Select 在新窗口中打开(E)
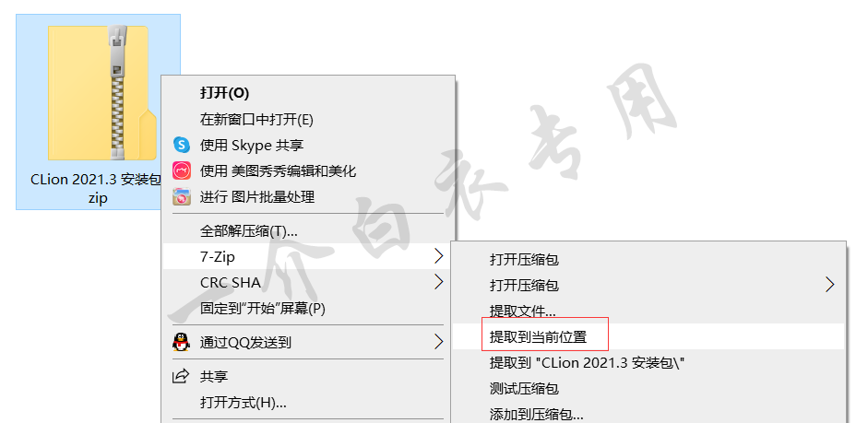868x423 pixels. click(256, 119)
